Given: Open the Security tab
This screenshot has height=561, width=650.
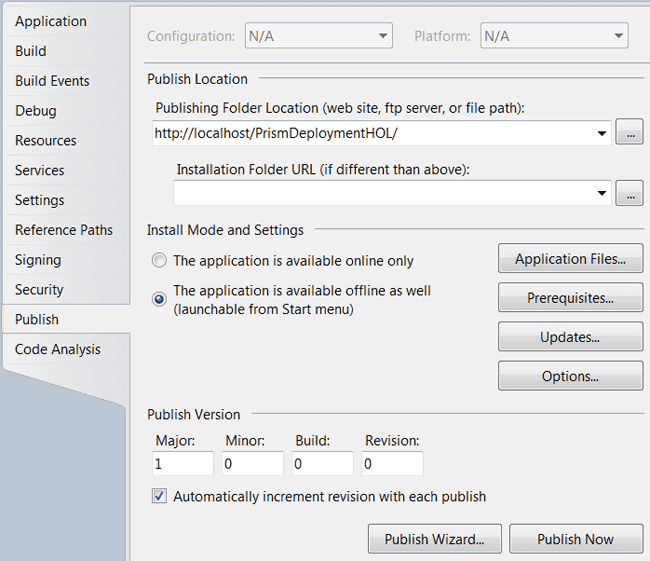Looking at the screenshot, I should pyautogui.click(x=39, y=290).
